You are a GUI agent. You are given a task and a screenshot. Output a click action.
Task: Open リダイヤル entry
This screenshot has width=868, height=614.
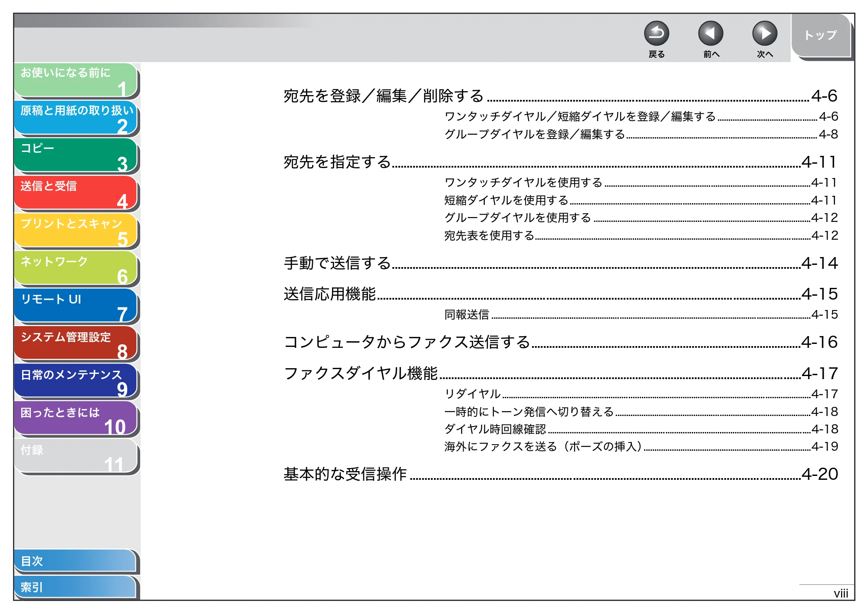tap(641, 394)
